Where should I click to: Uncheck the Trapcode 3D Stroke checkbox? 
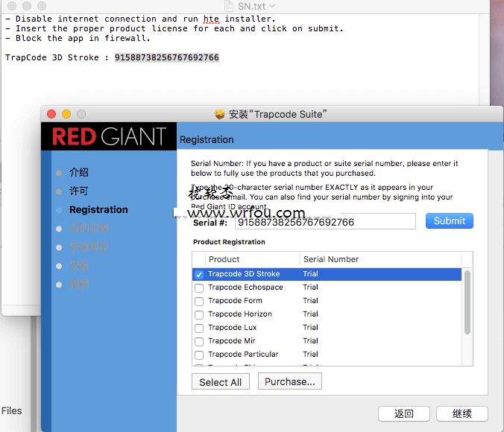[x=199, y=275]
